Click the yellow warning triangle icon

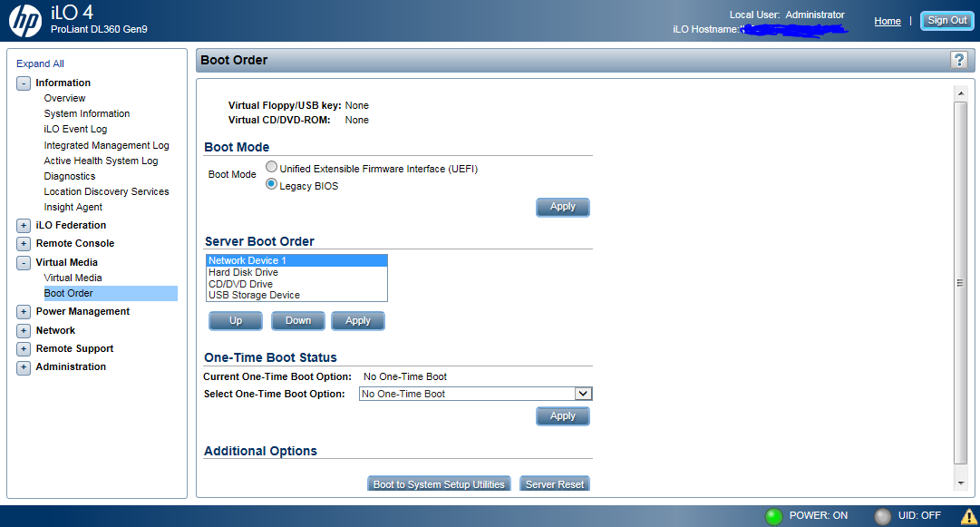pyautogui.click(x=969, y=516)
